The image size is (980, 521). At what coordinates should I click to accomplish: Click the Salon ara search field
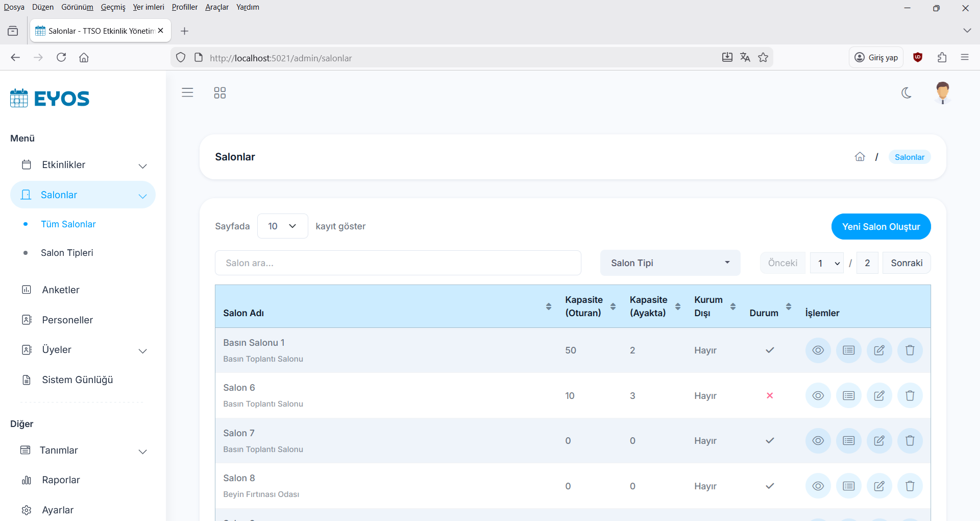tap(398, 263)
